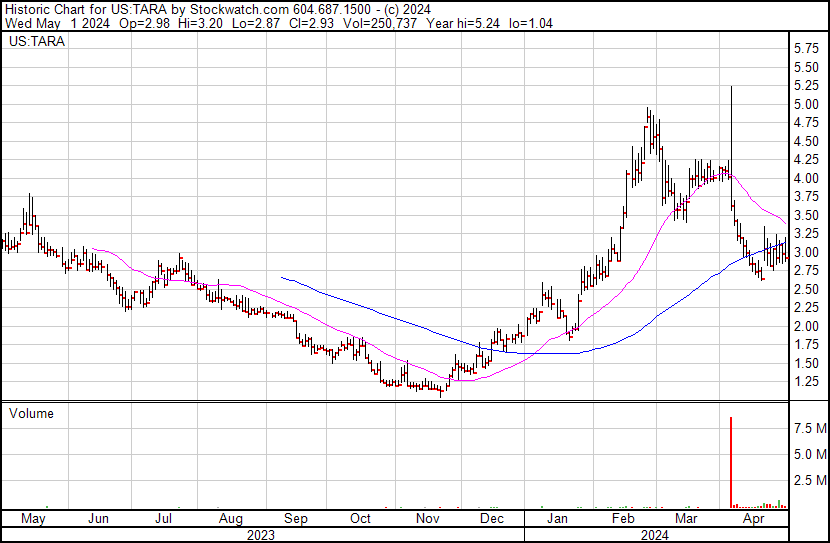Click the Oct month label
Viewport: 830px width, 543px height.
pyautogui.click(x=360, y=519)
